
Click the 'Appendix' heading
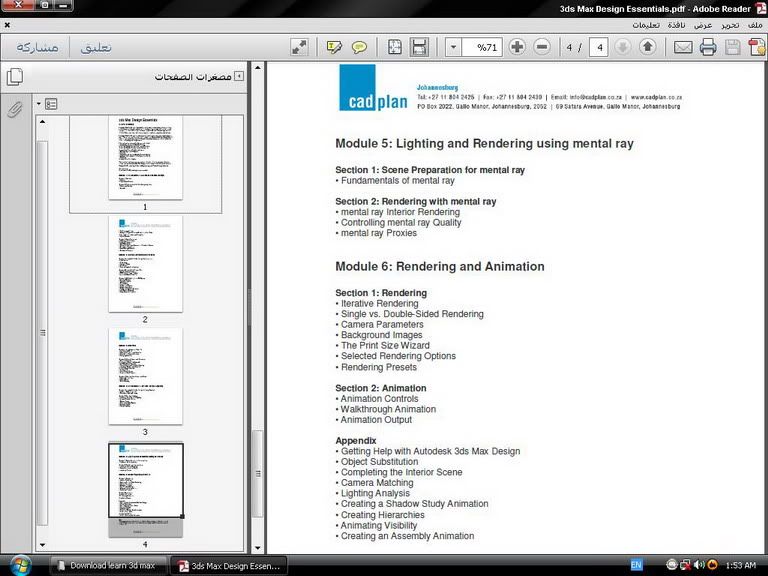[356, 440]
